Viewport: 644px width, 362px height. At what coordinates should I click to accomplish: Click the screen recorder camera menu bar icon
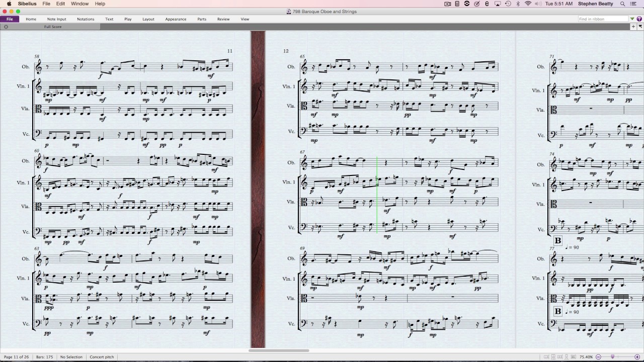[x=447, y=4]
